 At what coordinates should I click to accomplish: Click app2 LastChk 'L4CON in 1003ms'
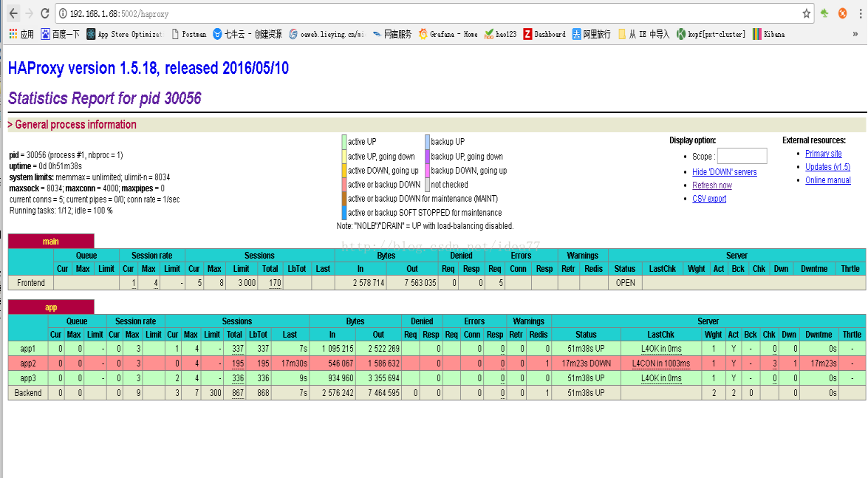[x=661, y=363]
